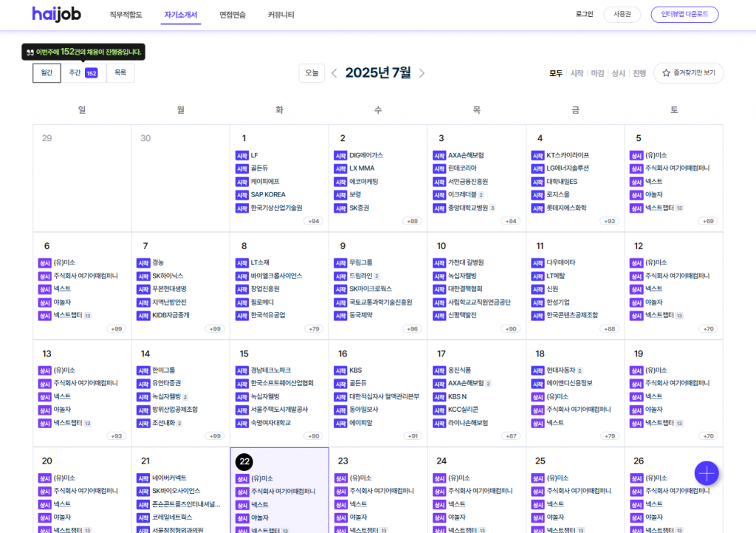Switch to the 월간 view tab
The width and height of the screenshot is (756, 533).
coord(47,73)
